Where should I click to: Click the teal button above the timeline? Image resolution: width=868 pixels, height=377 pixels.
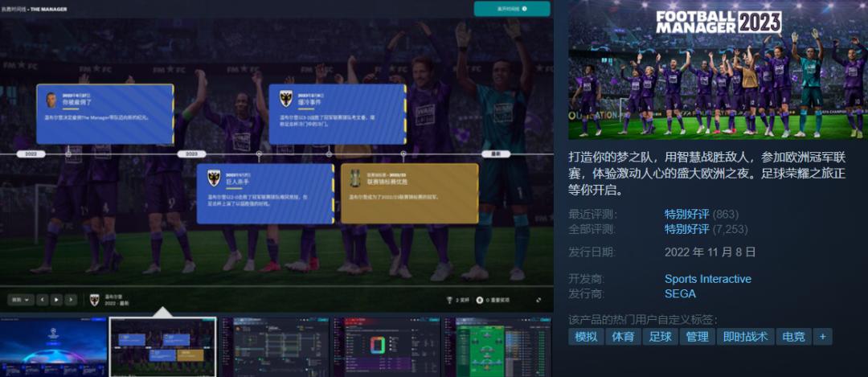(512, 9)
